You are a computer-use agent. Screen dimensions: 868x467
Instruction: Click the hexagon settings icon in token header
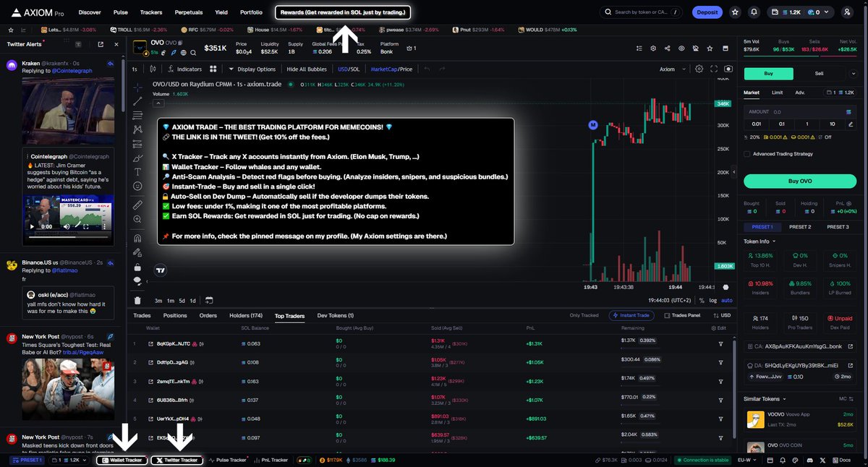(652, 48)
